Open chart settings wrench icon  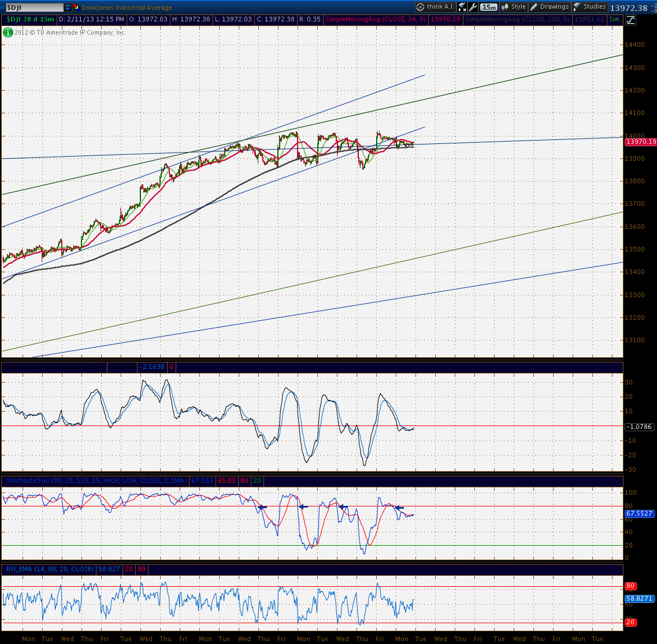click(473, 7)
